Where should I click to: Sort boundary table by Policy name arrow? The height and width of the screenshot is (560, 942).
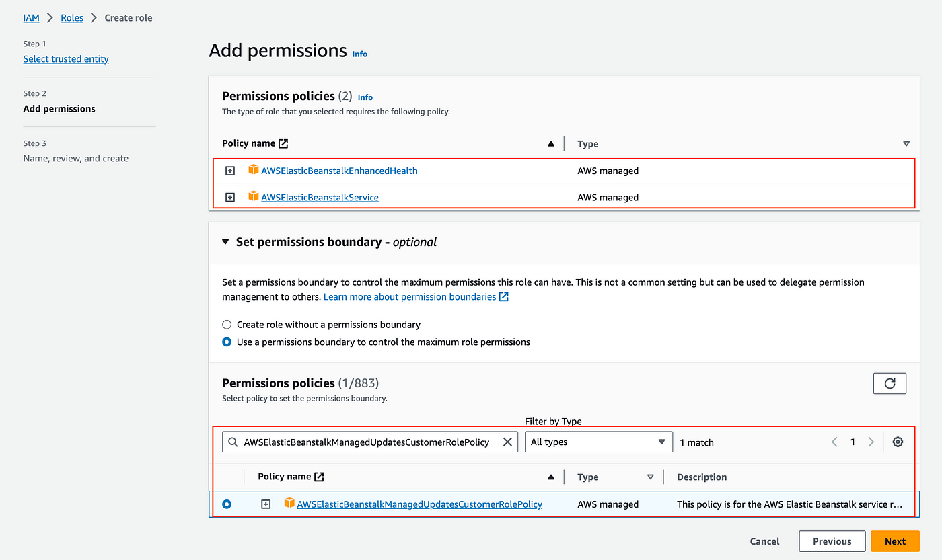point(551,477)
